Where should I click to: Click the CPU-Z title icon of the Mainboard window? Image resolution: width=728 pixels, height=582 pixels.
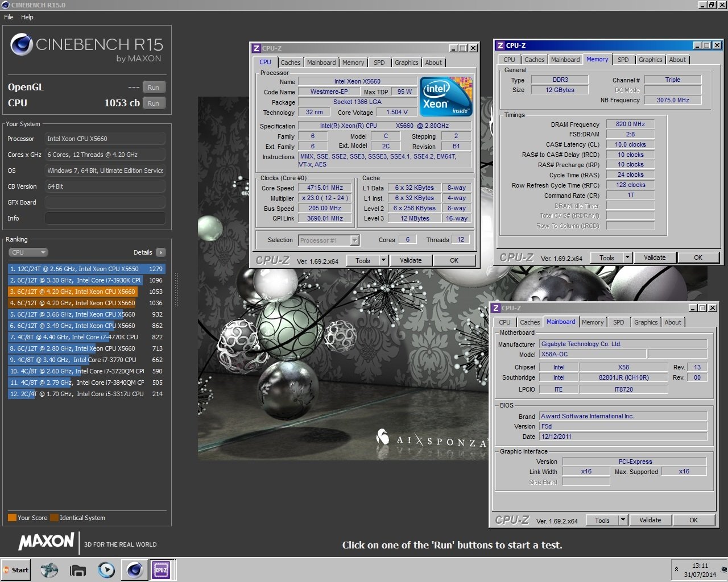point(496,308)
